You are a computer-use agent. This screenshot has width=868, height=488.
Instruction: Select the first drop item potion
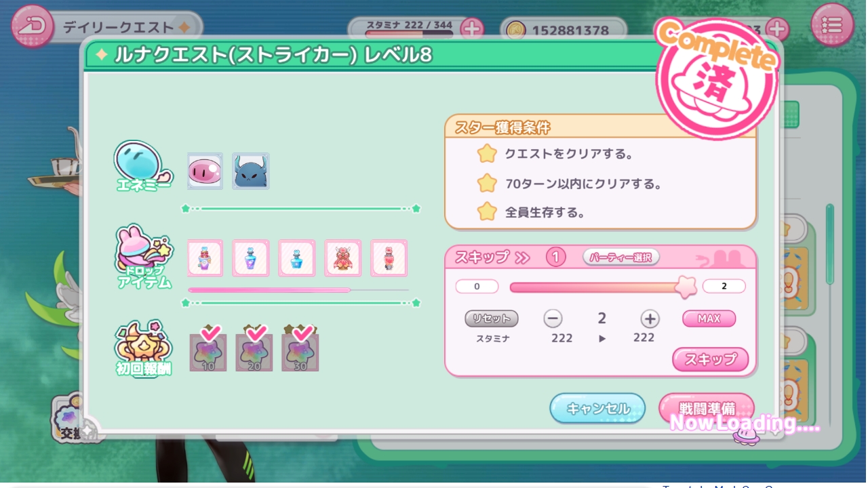point(205,258)
